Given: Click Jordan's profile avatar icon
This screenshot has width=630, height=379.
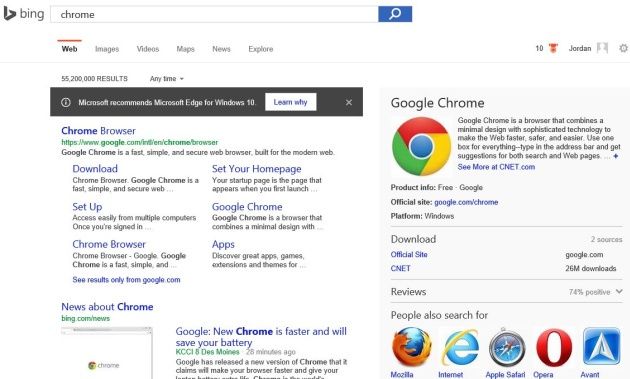Looking at the screenshot, I should pyautogui.click(x=602, y=48).
